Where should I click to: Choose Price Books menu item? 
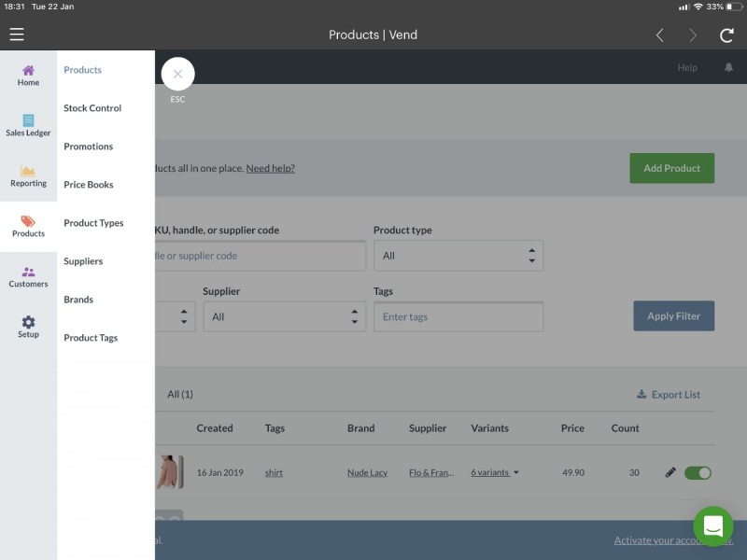point(89,185)
